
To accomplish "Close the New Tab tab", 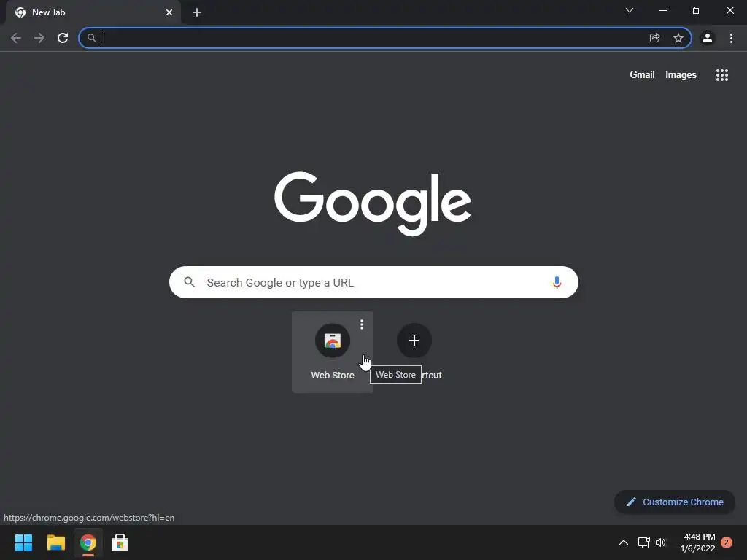I will tap(169, 12).
